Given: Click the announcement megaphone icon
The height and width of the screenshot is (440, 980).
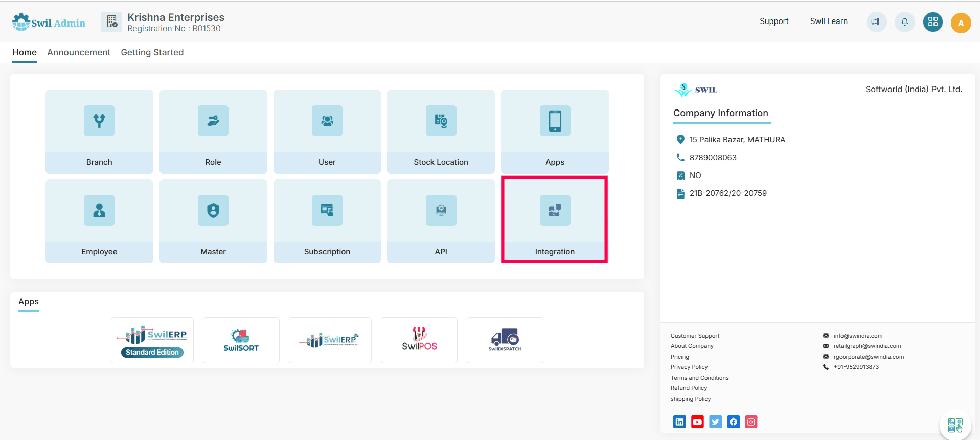Looking at the screenshot, I should click(x=876, y=22).
